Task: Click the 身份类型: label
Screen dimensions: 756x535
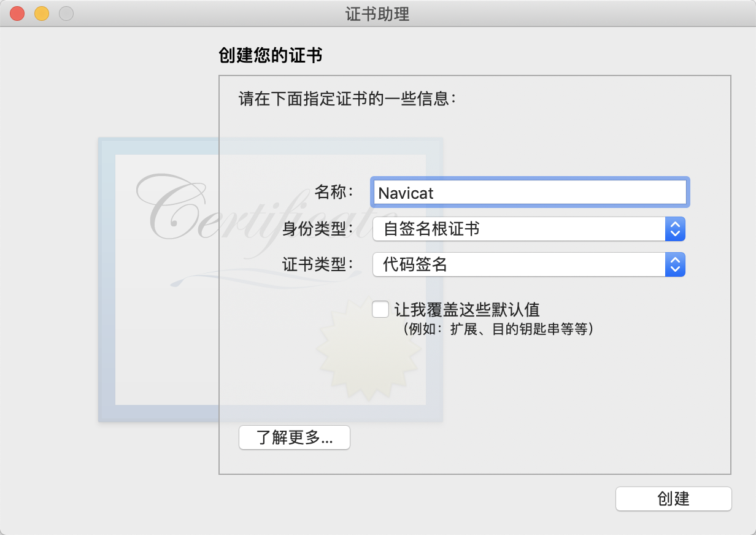Action: click(318, 229)
